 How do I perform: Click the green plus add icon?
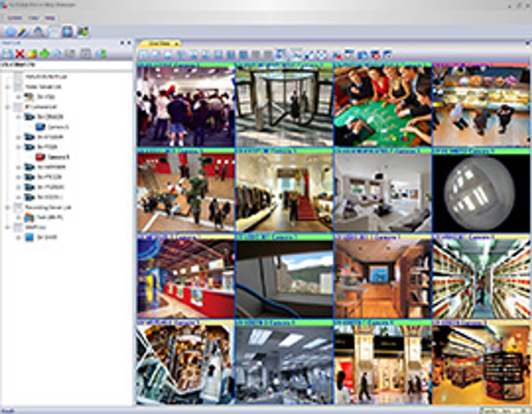click(x=44, y=54)
